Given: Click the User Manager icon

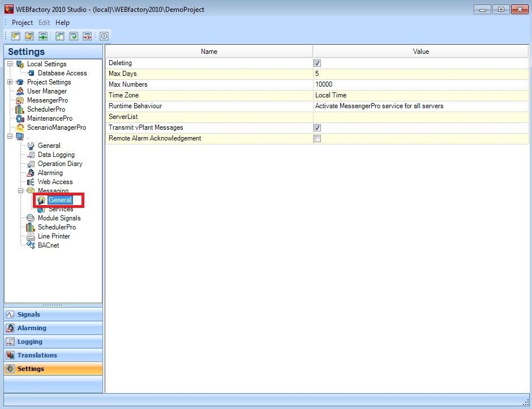Looking at the screenshot, I should point(20,91).
